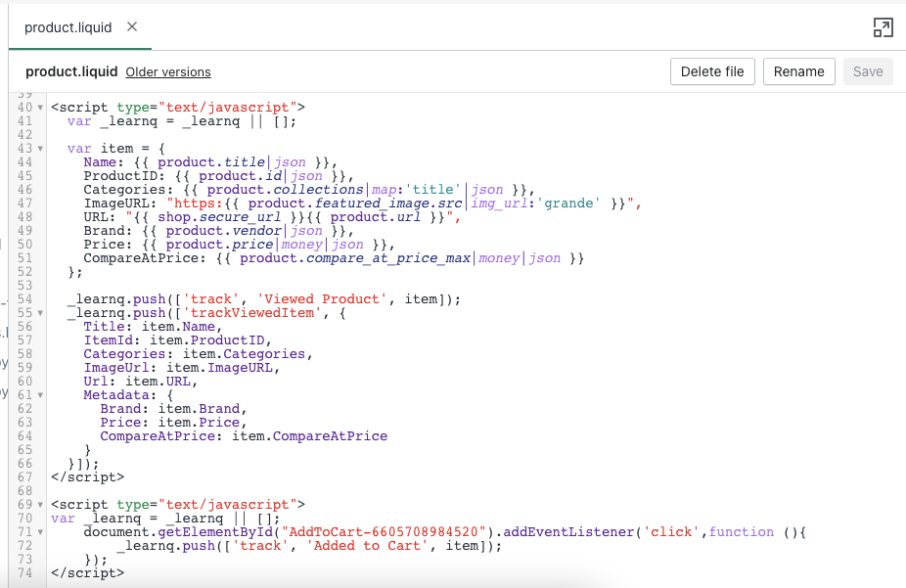This screenshot has height=588, width=906.
Task: Collapse code fold at line 61
Action: [x=40, y=395]
